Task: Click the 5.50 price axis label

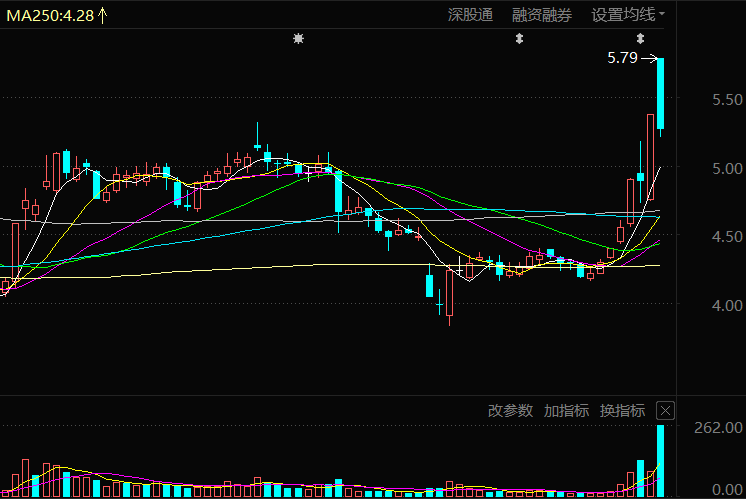Action: (727, 100)
